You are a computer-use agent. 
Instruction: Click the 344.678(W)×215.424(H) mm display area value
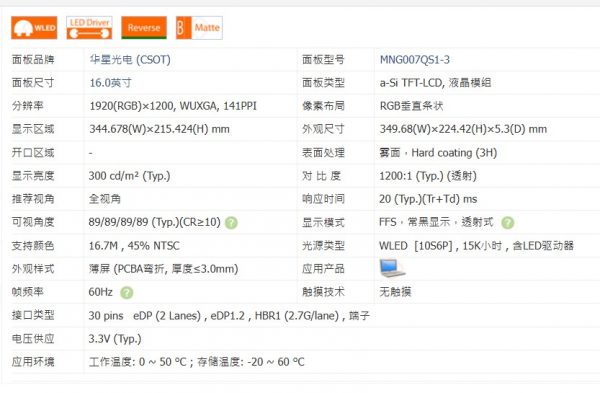tap(159, 129)
